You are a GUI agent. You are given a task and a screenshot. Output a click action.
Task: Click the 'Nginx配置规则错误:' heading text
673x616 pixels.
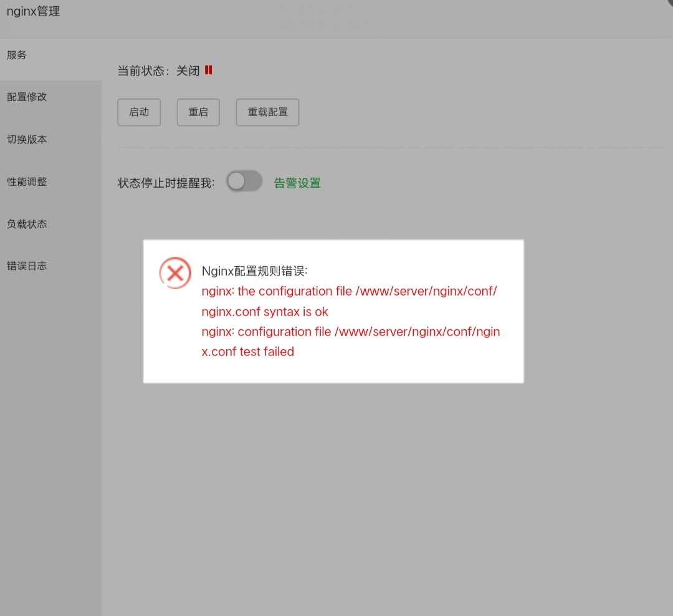point(254,271)
